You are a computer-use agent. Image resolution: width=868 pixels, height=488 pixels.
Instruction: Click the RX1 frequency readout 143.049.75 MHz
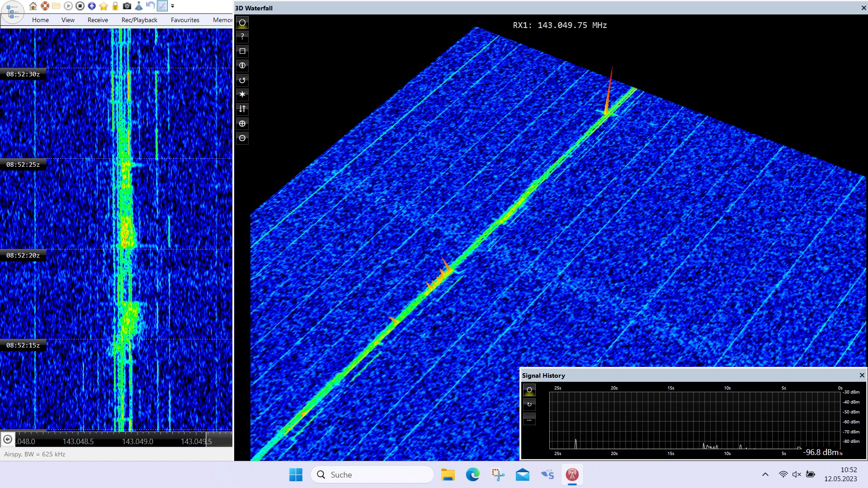560,25
